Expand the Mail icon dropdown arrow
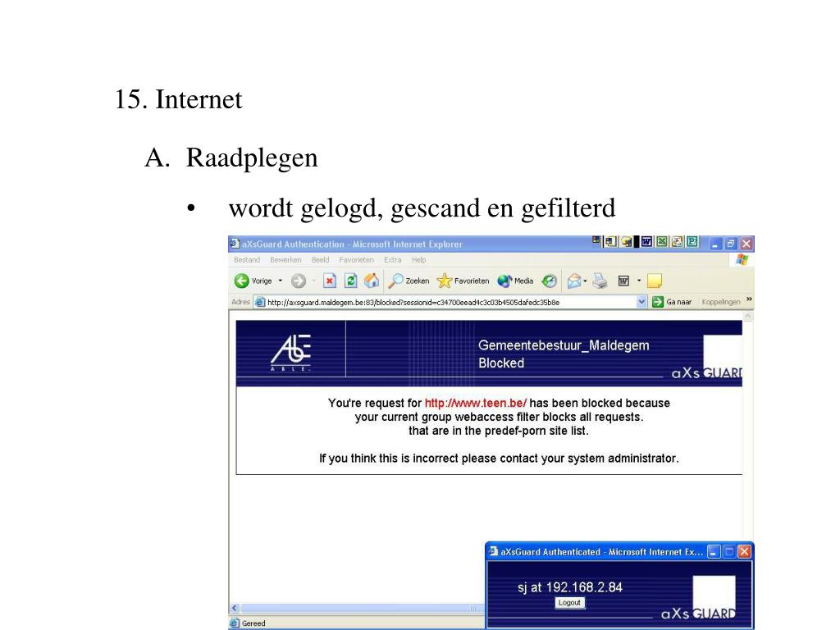This screenshot has width=840, height=630. 585,281
